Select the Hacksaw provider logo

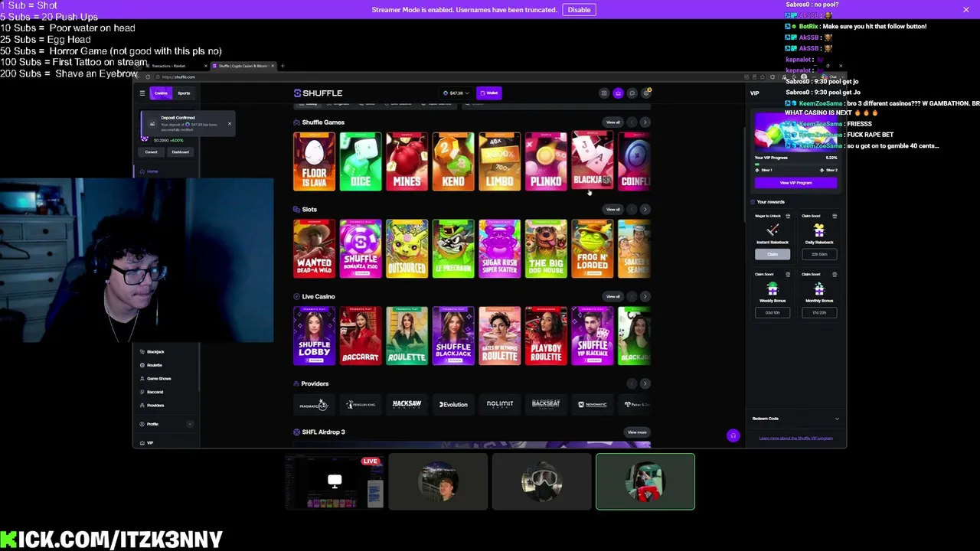[407, 404]
